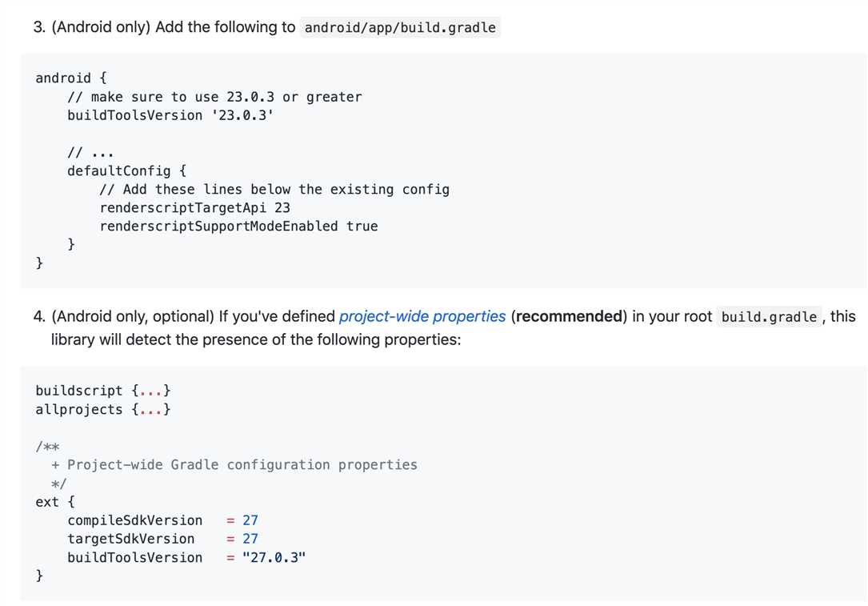This screenshot has width=868, height=606.
Task: Click the Project-wide Gradle configuration properties comment
Action: click(x=242, y=465)
